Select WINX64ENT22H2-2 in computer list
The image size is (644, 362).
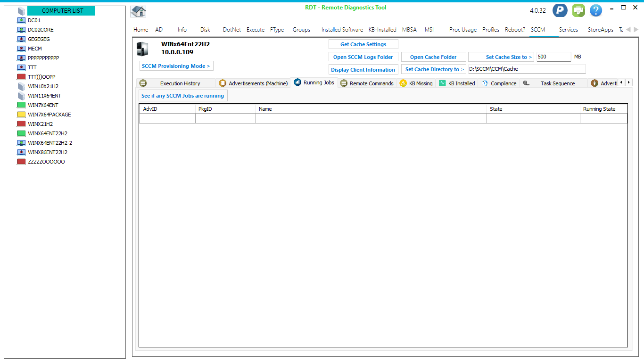tap(50, 143)
